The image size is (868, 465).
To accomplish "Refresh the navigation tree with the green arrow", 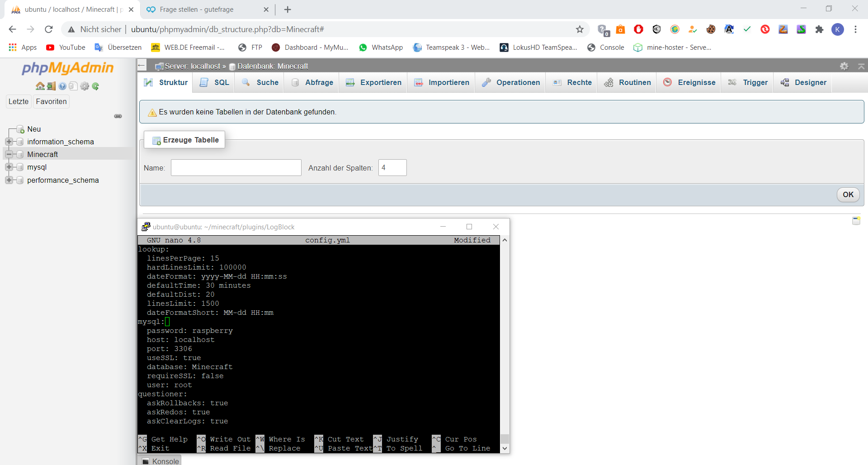I will point(95,86).
